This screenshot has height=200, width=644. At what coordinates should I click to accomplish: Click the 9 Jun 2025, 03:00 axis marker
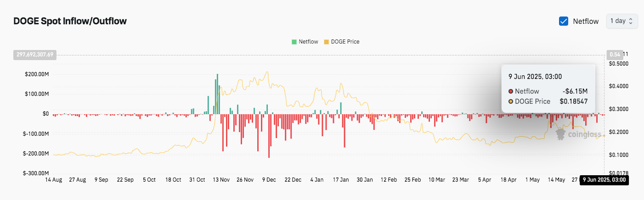(604, 180)
